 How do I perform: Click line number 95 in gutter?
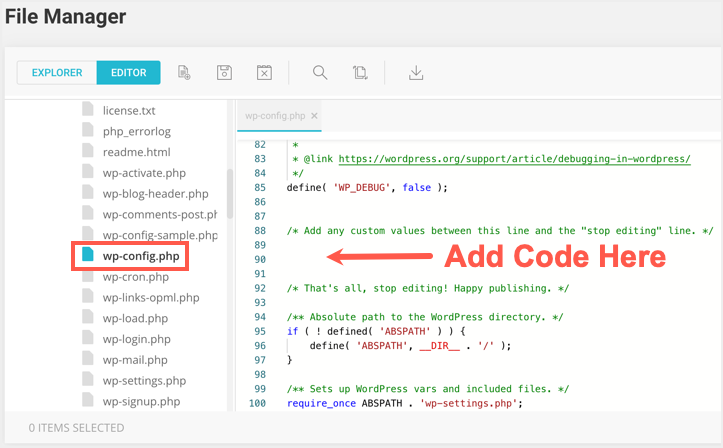[260, 331]
